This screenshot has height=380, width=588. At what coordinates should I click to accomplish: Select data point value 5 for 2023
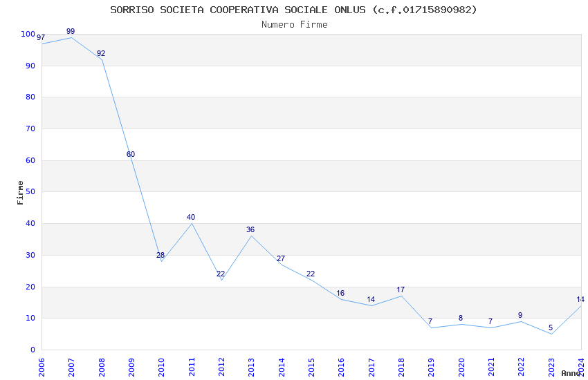[x=551, y=328]
